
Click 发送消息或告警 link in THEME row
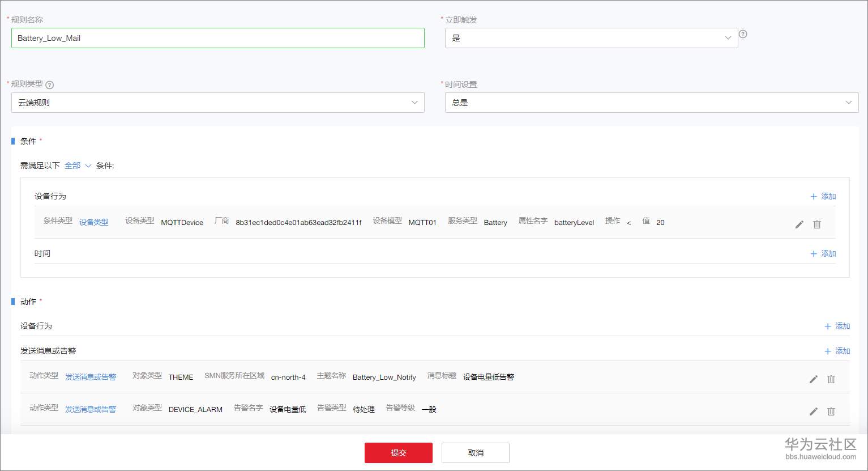[x=91, y=377]
